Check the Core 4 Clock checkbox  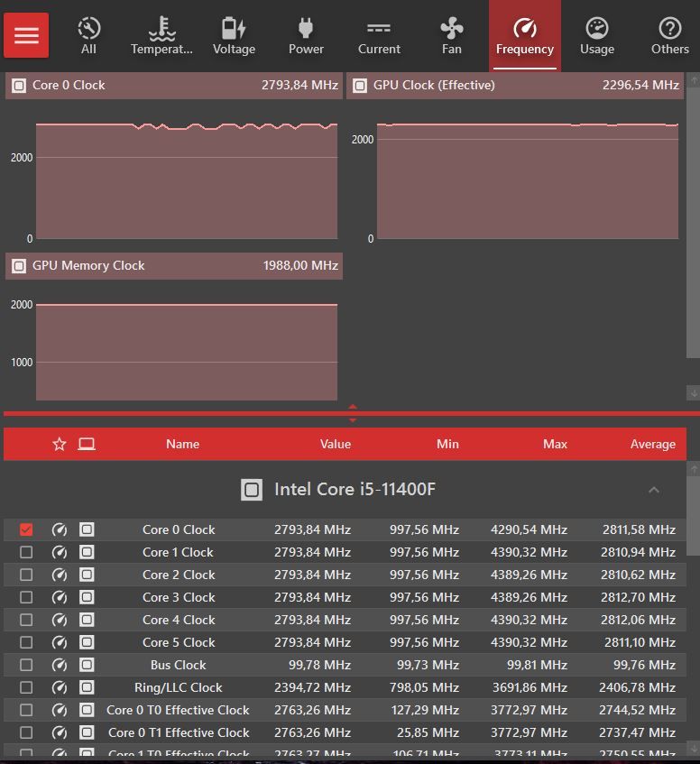[26, 620]
